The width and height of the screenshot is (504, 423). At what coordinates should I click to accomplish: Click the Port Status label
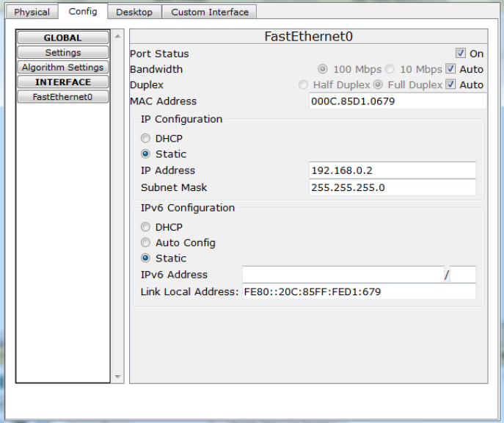pyautogui.click(x=159, y=54)
